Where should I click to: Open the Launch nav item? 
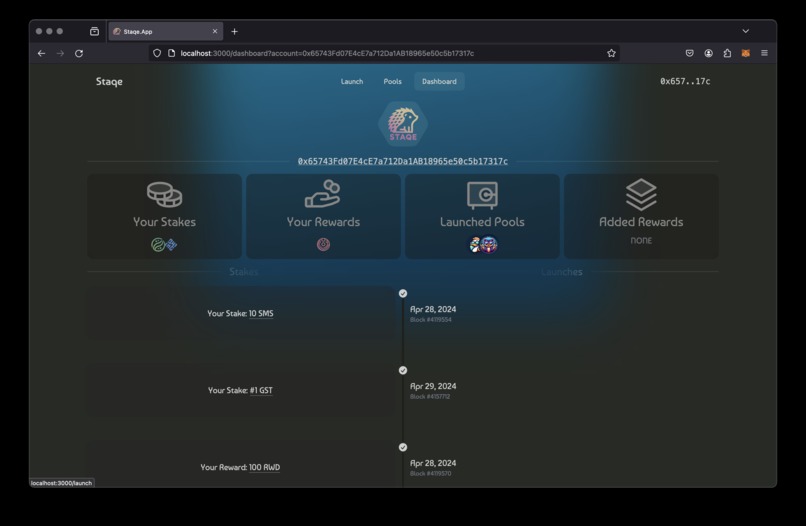(x=352, y=82)
